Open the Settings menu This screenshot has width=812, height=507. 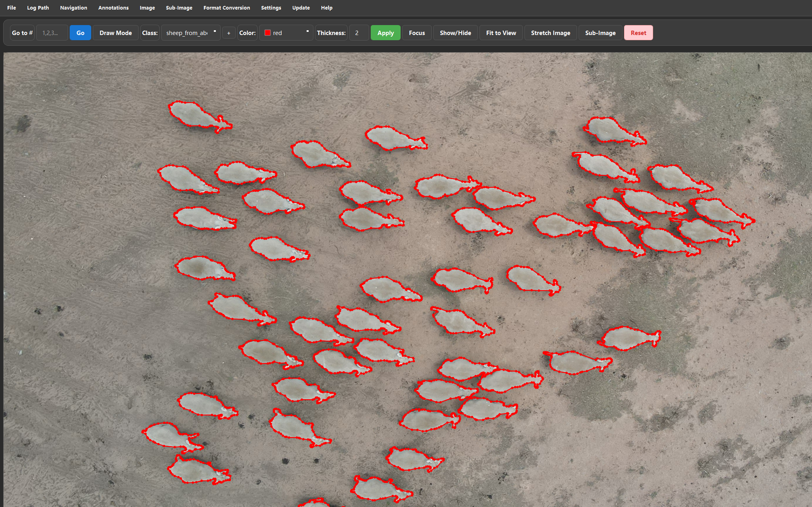click(x=271, y=8)
